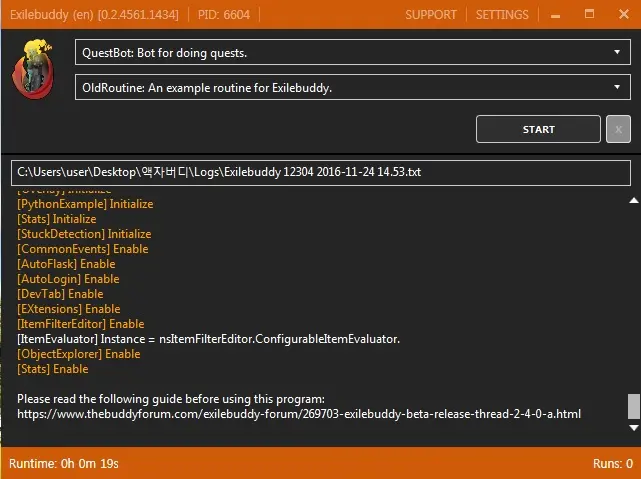Click the 'PID: 6604' title bar text
Viewport: 641px width, 479px height.
[x=224, y=15]
